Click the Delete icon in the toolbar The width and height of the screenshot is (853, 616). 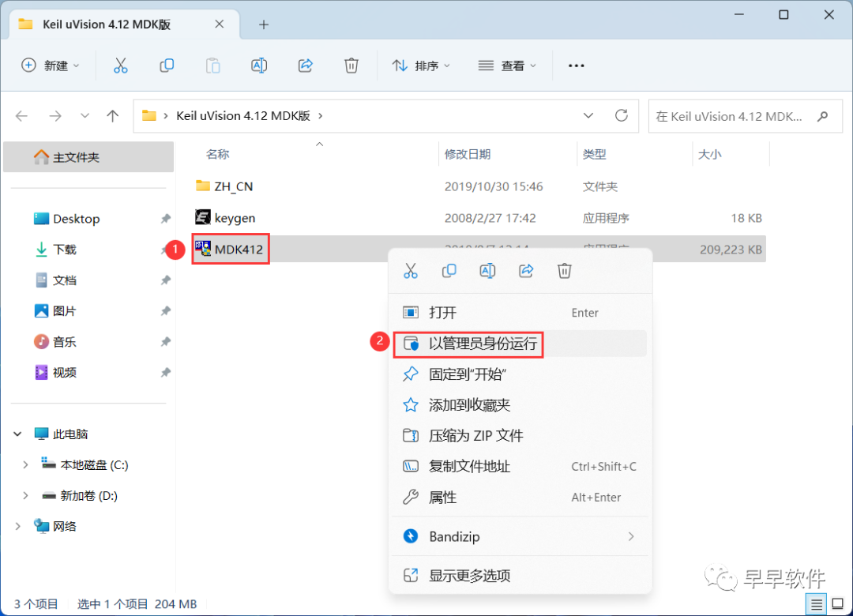coord(351,66)
